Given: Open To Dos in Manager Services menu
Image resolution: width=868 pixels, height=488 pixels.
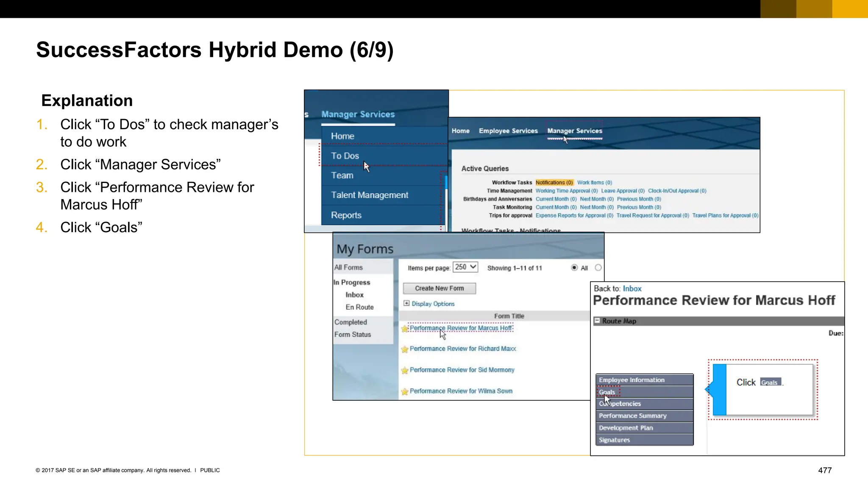Looking at the screenshot, I should click(x=384, y=155).
